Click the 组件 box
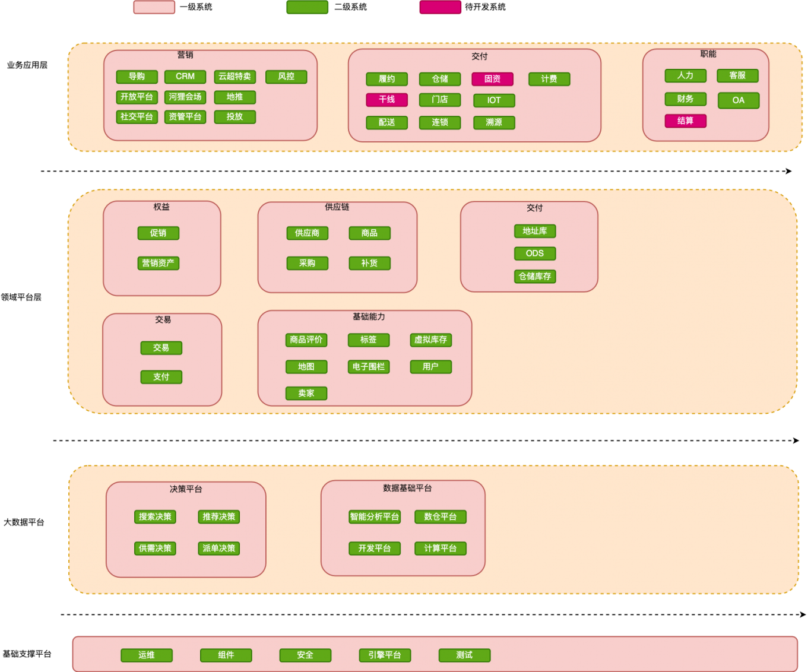811x672 pixels. pos(226,655)
